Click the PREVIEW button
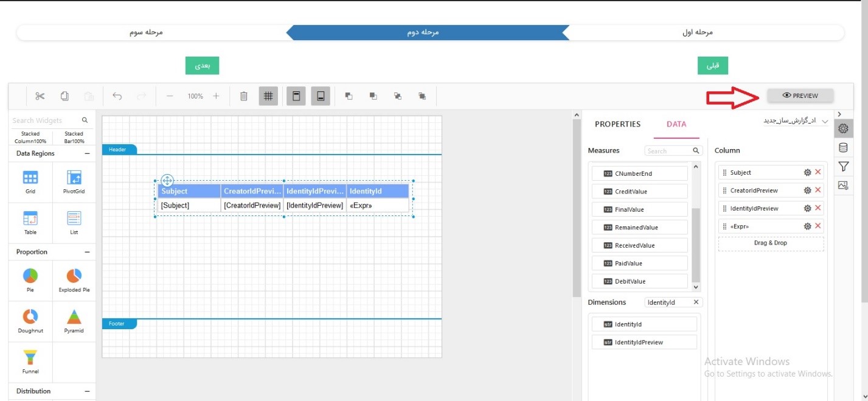Image resolution: width=868 pixels, height=401 pixels. 800,96
